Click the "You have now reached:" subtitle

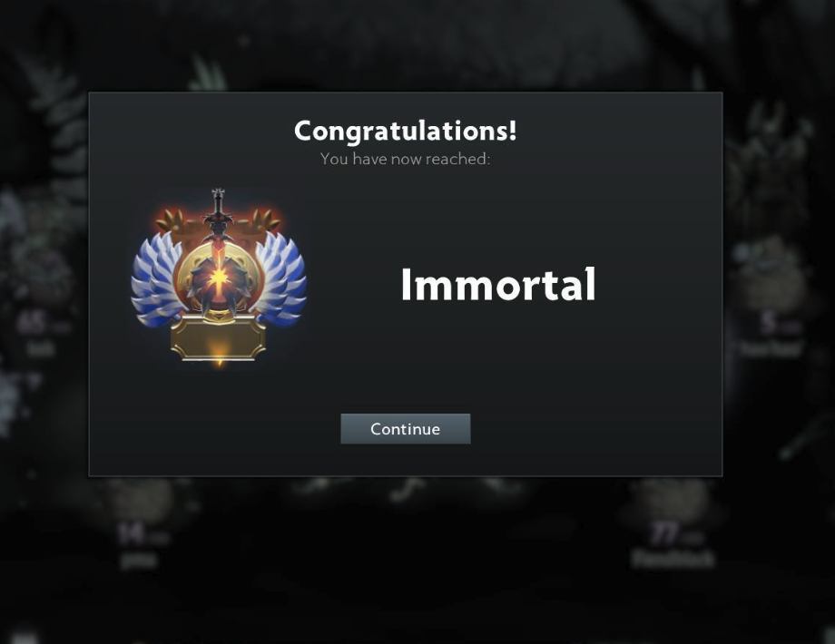coord(406,159)
